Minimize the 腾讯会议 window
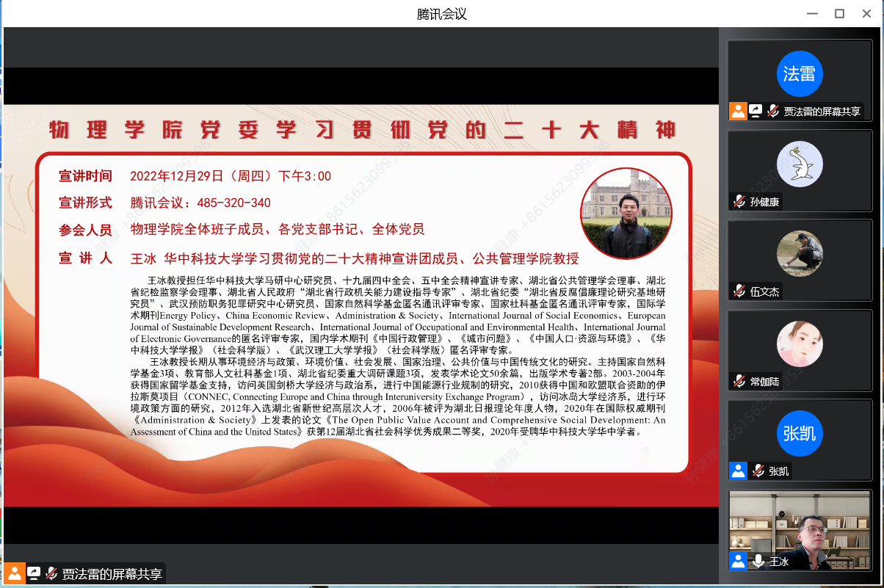 click(x=812, y=13)
